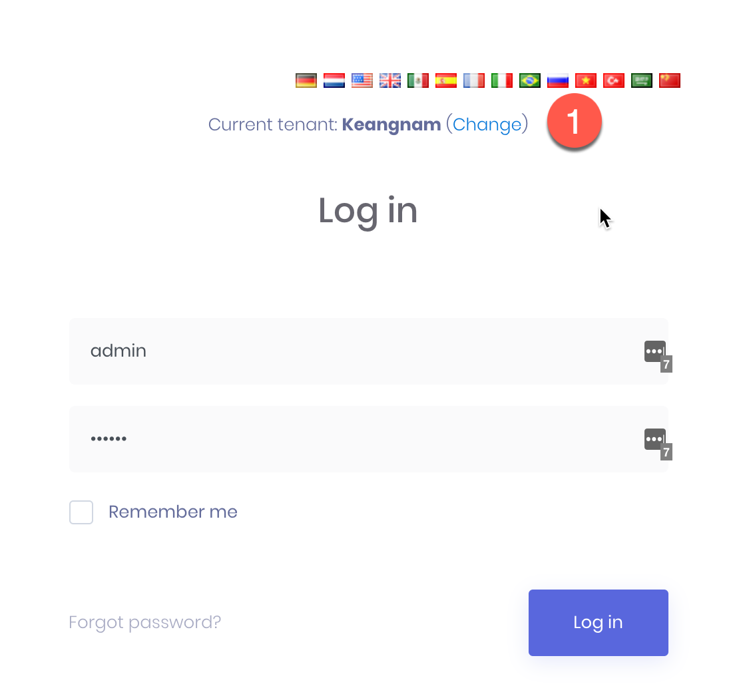Viewport: 739px width, 700px height.
Task: Open password manager icon in username field
Action: coord(658,356)
